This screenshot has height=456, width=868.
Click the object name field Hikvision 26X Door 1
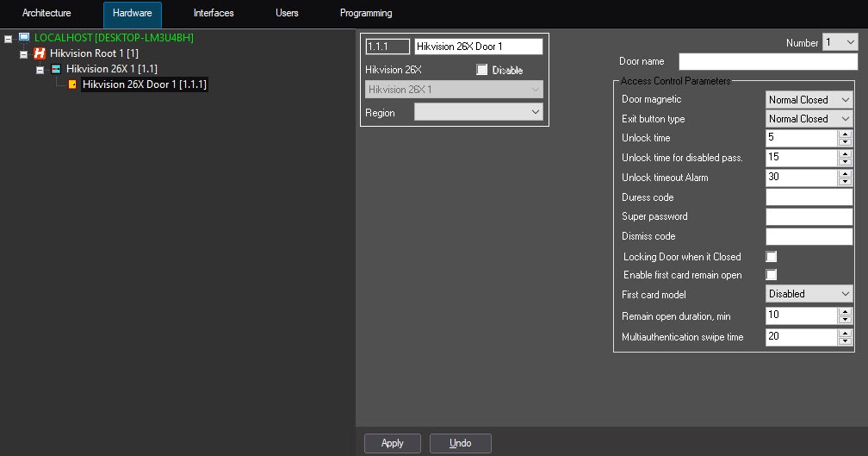tap(478, 47)
